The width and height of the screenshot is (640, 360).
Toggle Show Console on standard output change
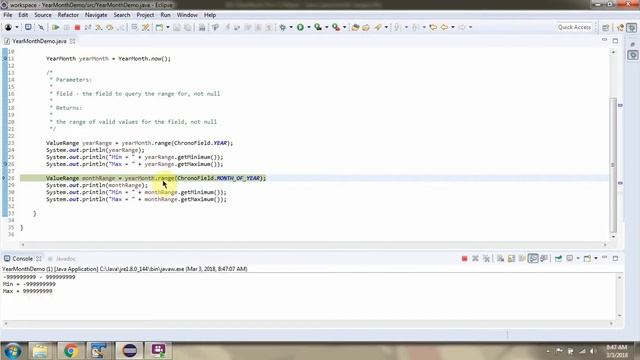pos(533,258)
